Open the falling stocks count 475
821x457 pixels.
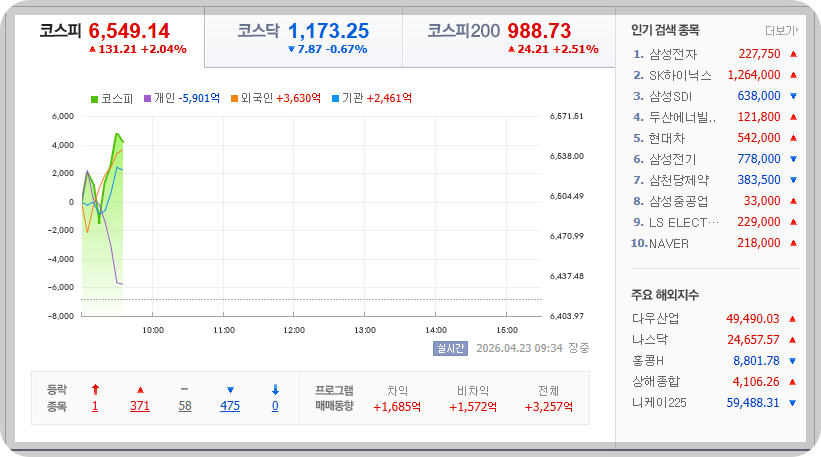(x=230, y=406)
